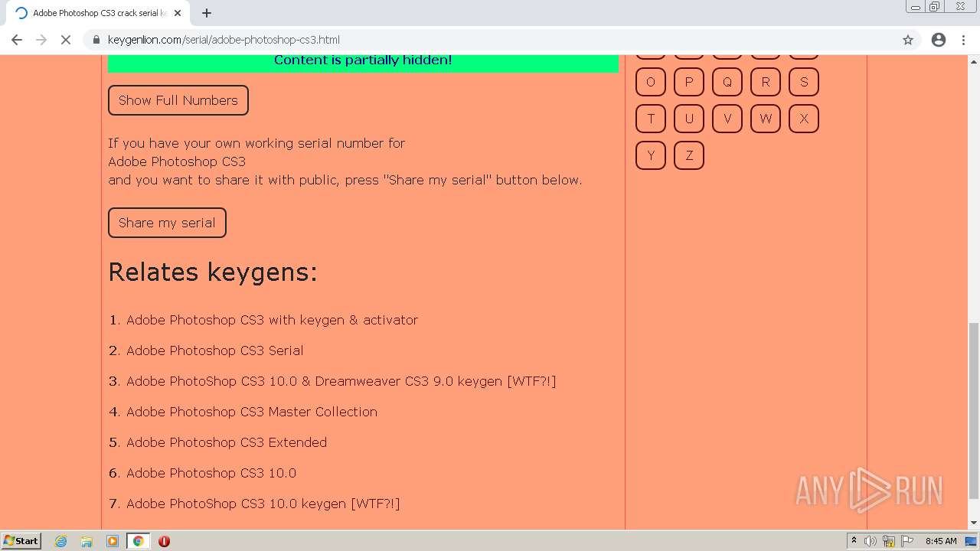Click the Relates keygens heading
Screen dimensions: 980x551
(213, 272)
